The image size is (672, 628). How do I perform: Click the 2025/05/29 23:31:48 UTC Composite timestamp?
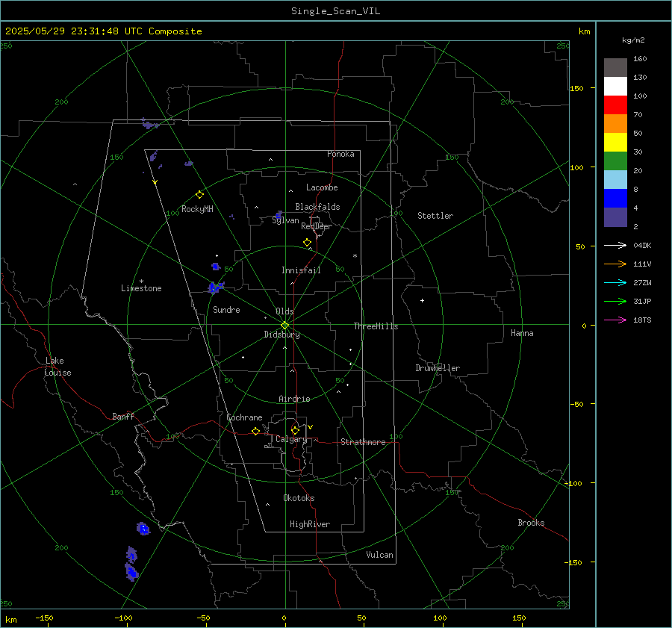coord(104,31)
